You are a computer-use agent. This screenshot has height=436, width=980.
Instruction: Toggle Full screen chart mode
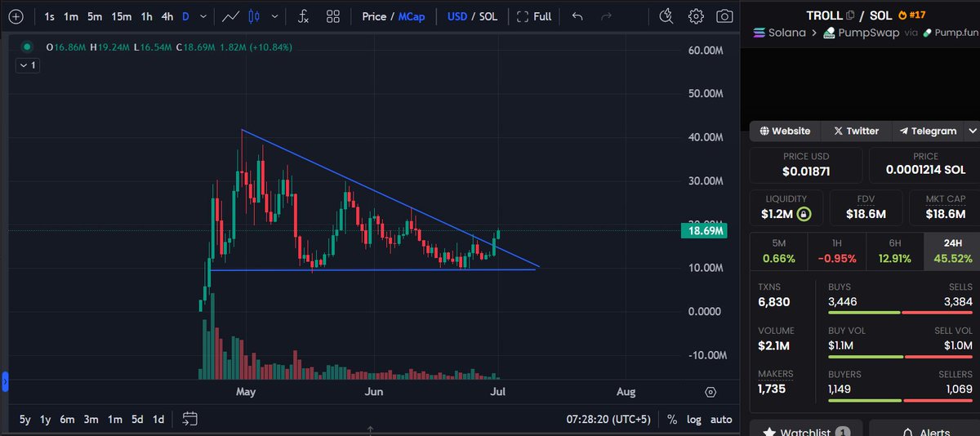(x=534, y=16)
